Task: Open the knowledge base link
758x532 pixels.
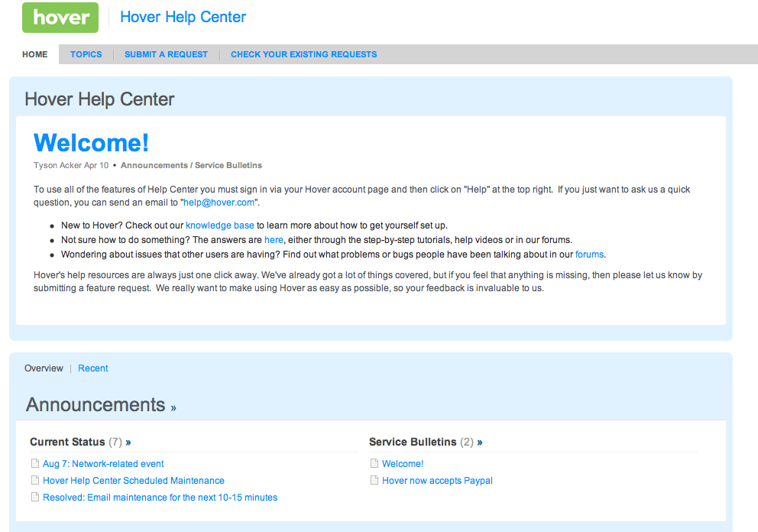Action: pos(219,225)
